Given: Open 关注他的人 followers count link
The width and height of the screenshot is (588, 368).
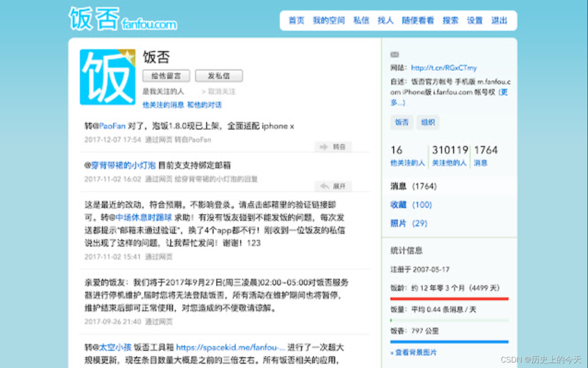Looking at the screenshot, I should coord(450,156).
